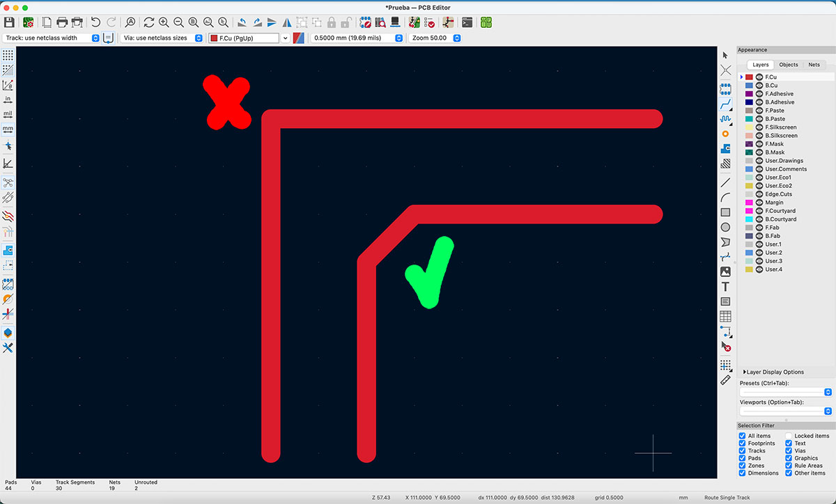Open the Footprint Library editor from top toolbar
This screenshot has width=836, height=504.
click(486, 22)
